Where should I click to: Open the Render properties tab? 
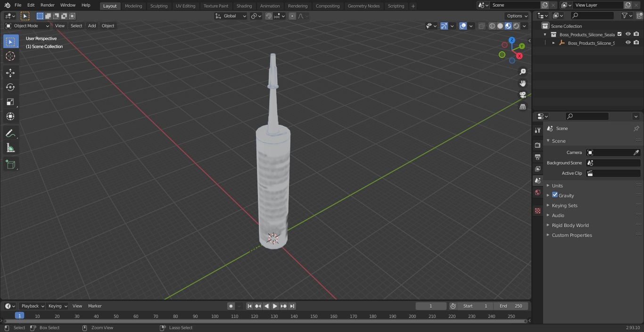537,145
